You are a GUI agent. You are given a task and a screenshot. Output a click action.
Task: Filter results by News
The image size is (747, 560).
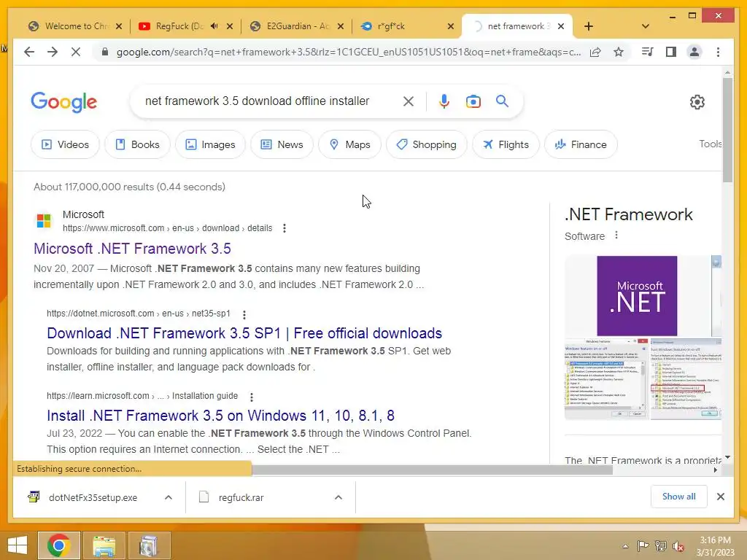282,144
